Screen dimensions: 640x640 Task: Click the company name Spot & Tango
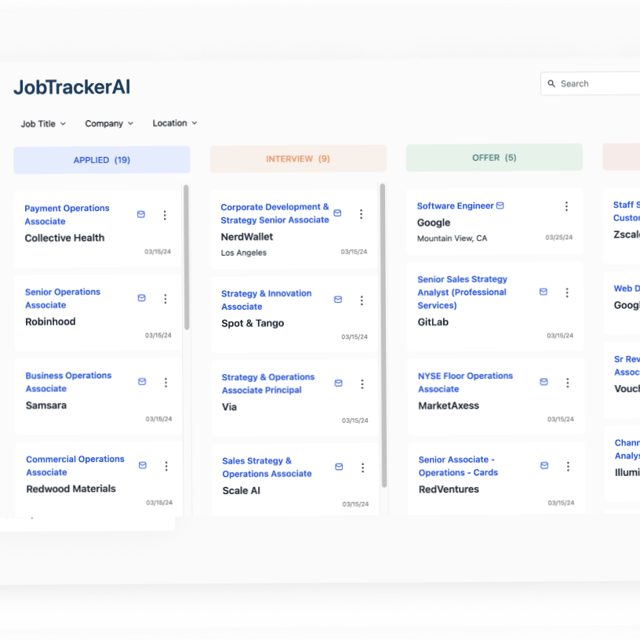point(253,323)
